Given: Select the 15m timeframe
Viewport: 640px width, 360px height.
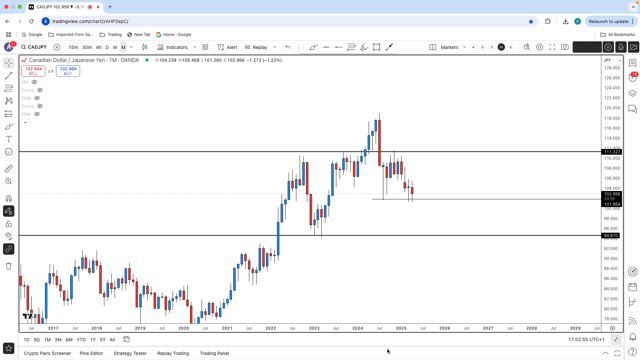Looking at the screenshot, I should (73, 47).
